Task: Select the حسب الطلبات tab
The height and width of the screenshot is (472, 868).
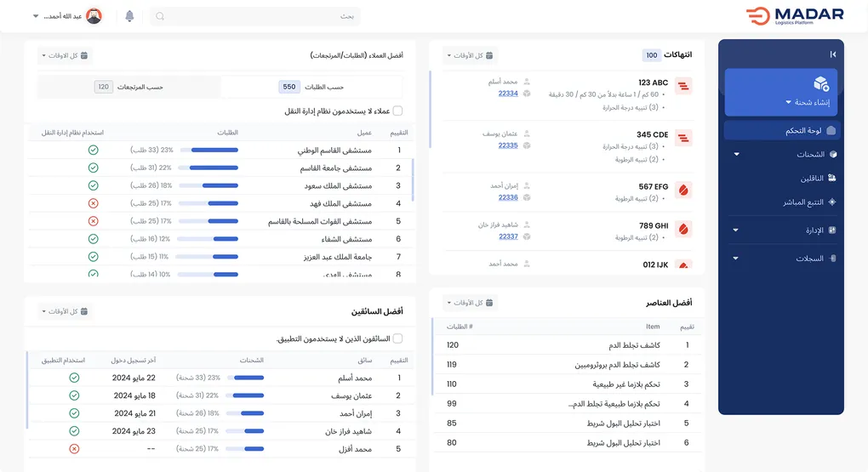Action: coord(312,87)
